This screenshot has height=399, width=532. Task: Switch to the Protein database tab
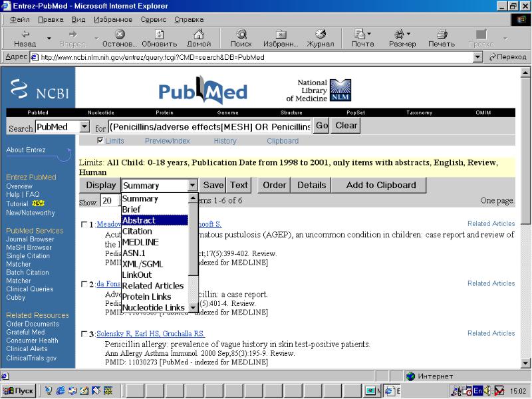click(x=164, y=112)
